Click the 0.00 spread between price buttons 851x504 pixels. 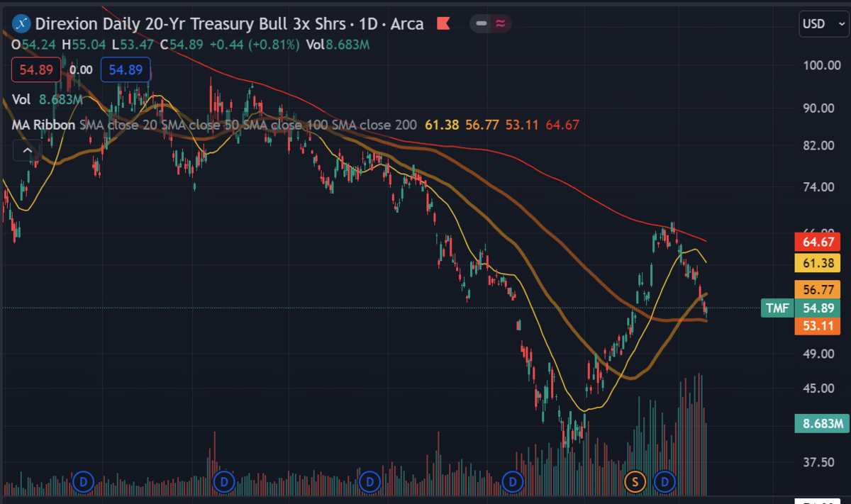coord(81,69)
